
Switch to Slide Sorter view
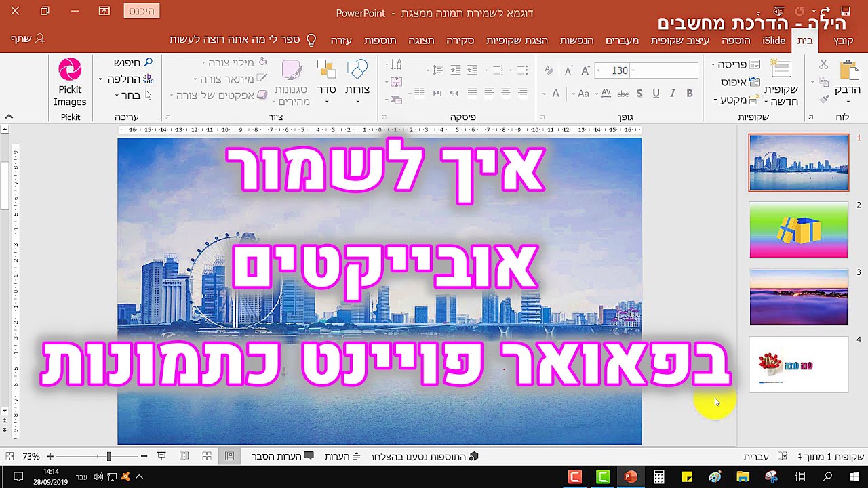point(207,456)
